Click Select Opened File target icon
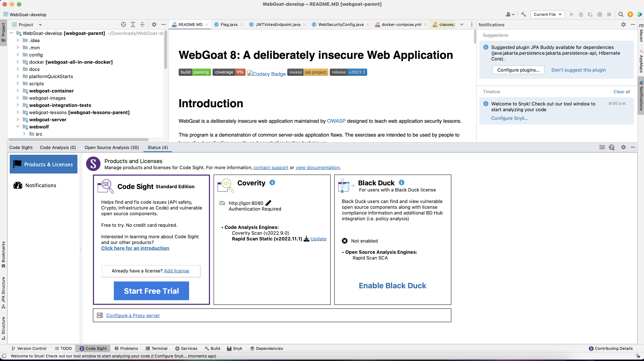The height and width of the screenshot is (361, 644). (124, 24)
